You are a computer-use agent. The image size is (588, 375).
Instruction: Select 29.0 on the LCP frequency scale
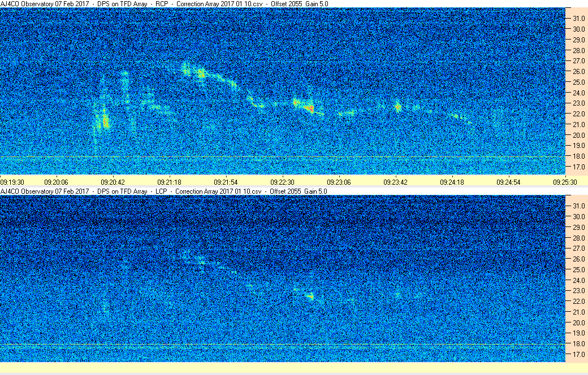click(578, 228)
